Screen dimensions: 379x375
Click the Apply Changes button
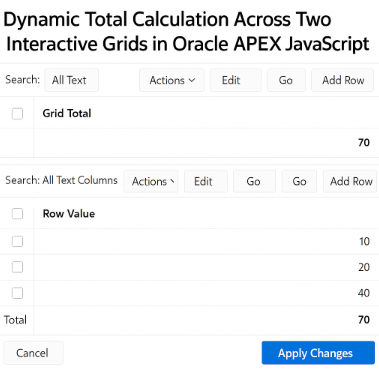(318, 353)
